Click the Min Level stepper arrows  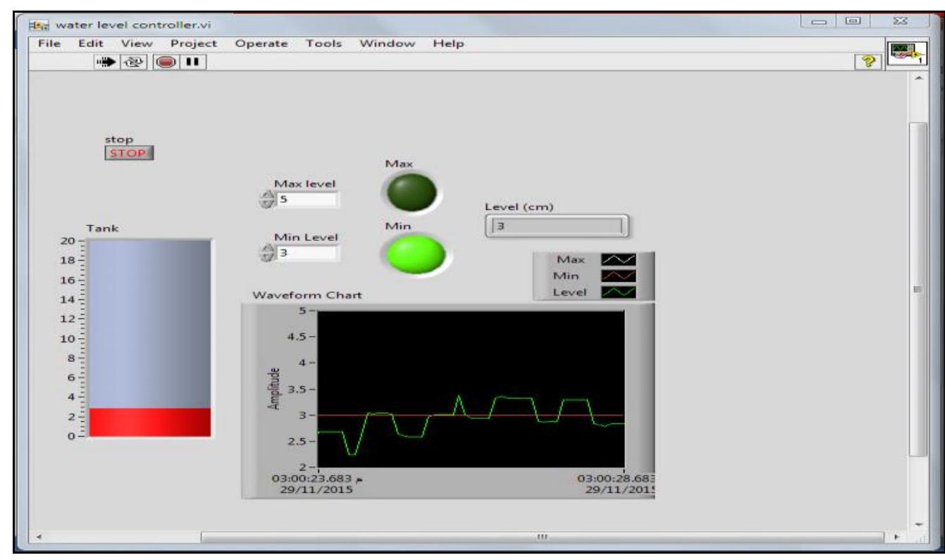(x=266, y=253)
